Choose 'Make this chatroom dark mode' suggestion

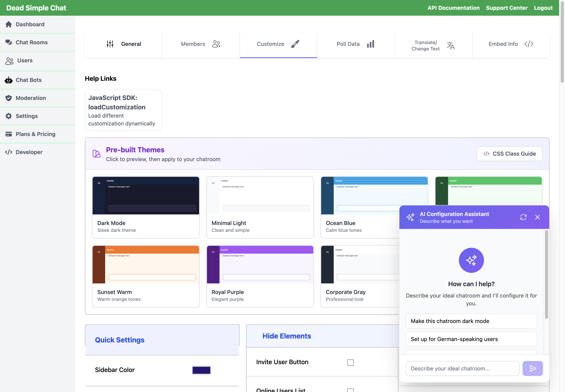click(471, 321)
